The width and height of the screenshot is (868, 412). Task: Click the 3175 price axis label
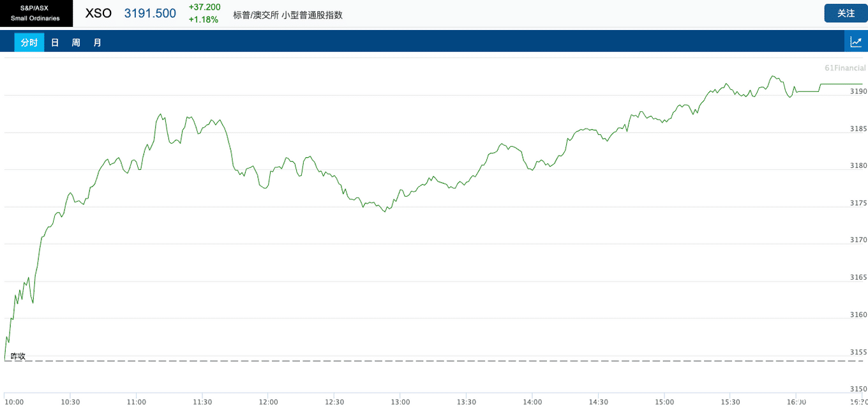tap(858, 202)
